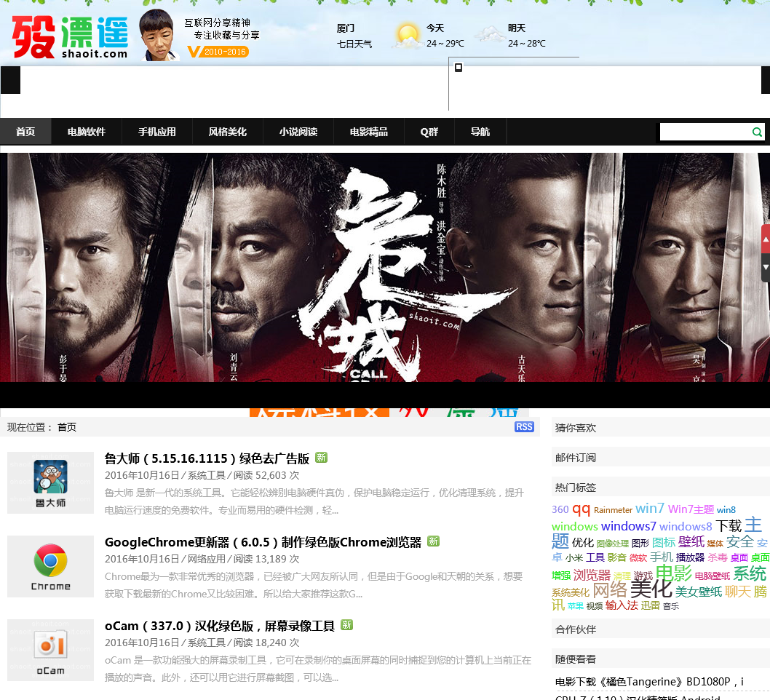Click the 随便看看 sidebar heading

[x=576, y=659]
